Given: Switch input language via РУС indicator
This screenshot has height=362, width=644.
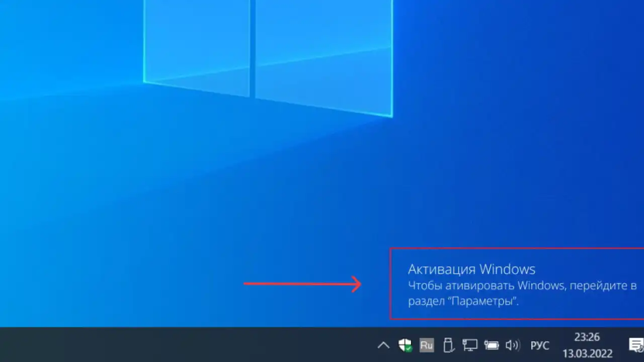Looking at the screenshot, I should point(540,346).
